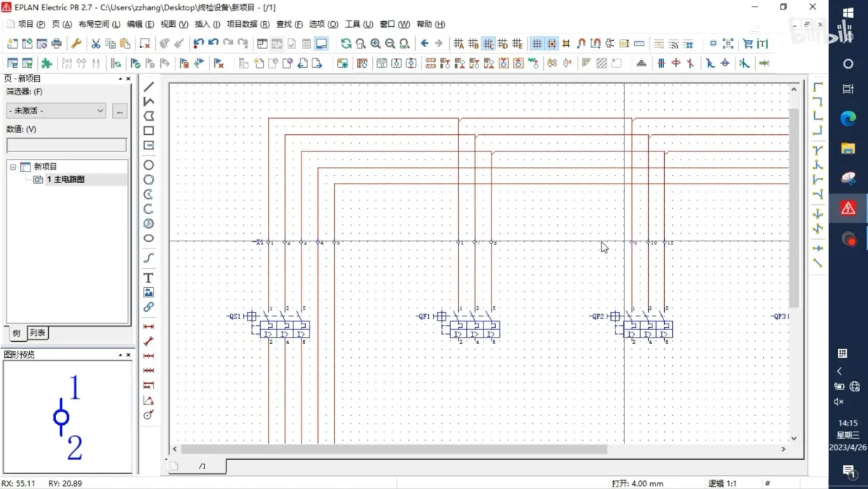Screen dimensions: 868x489
Task: Open the 布局空间 (L) menu
Action: click(99, 24)
